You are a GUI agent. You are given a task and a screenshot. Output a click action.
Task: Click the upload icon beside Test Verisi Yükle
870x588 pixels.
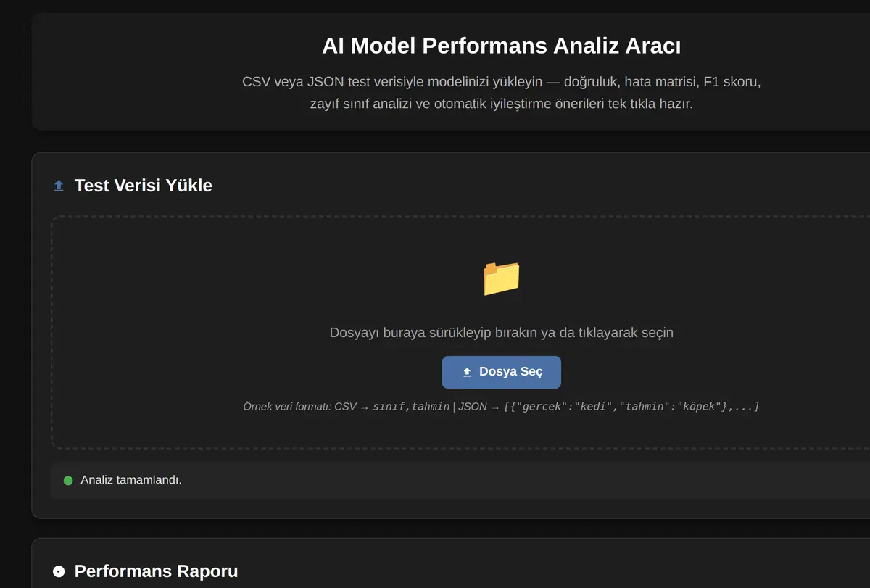[59, 186]
